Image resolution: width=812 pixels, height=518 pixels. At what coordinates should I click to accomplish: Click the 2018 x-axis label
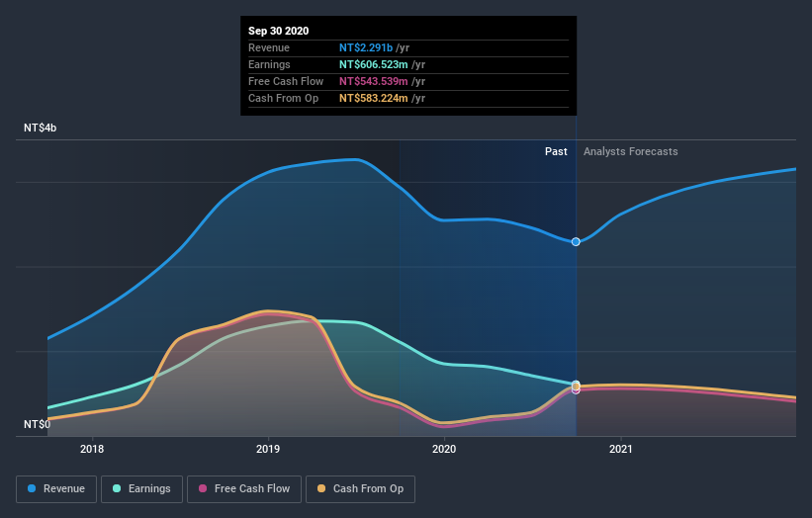(x=92, y=449)
